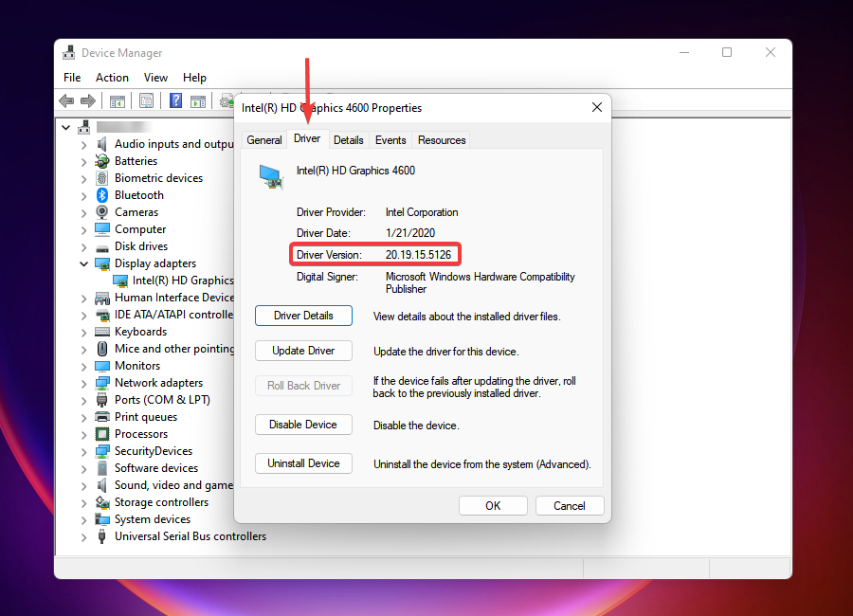Open the Help menu

pyautogui.click(x=194, y=78)
